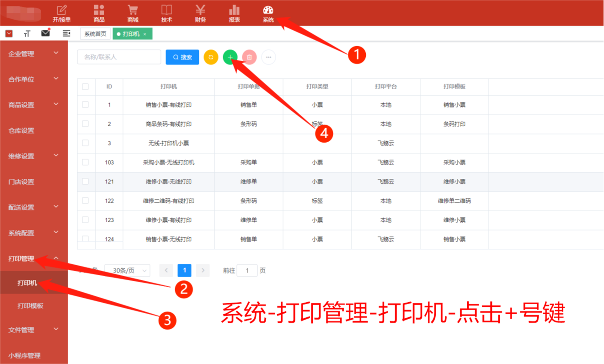604x364 pixels.
Task: Select the 无线-打印机小票 cell
Action: tap(169, 143)
